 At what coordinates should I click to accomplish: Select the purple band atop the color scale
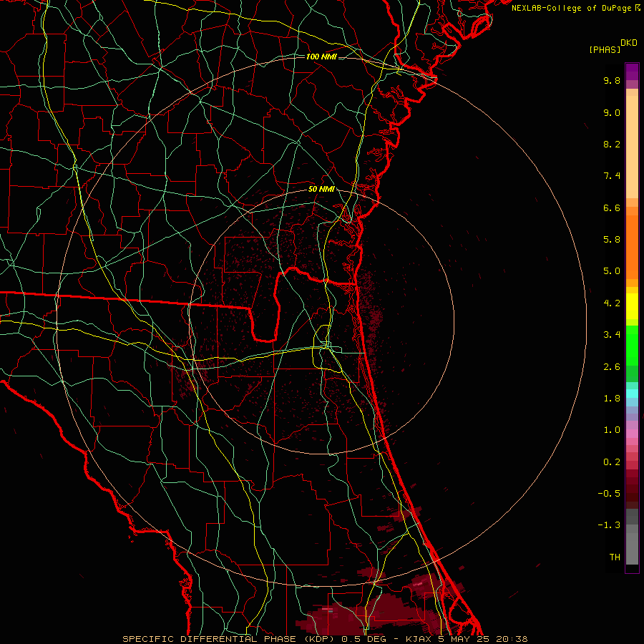(632, 72)
